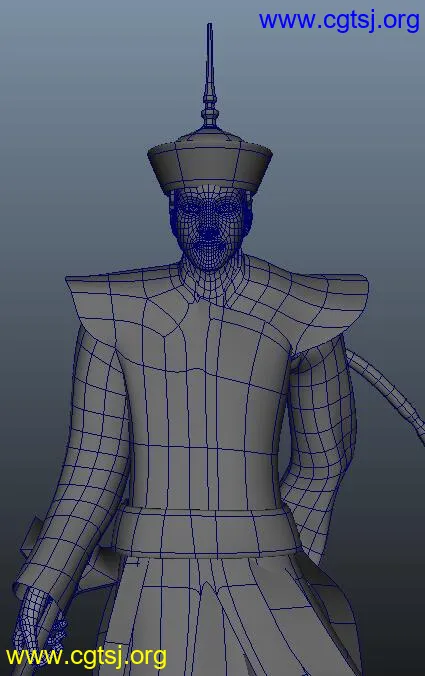Select the mouth area of the face mesh

click(x=209, y=249)
